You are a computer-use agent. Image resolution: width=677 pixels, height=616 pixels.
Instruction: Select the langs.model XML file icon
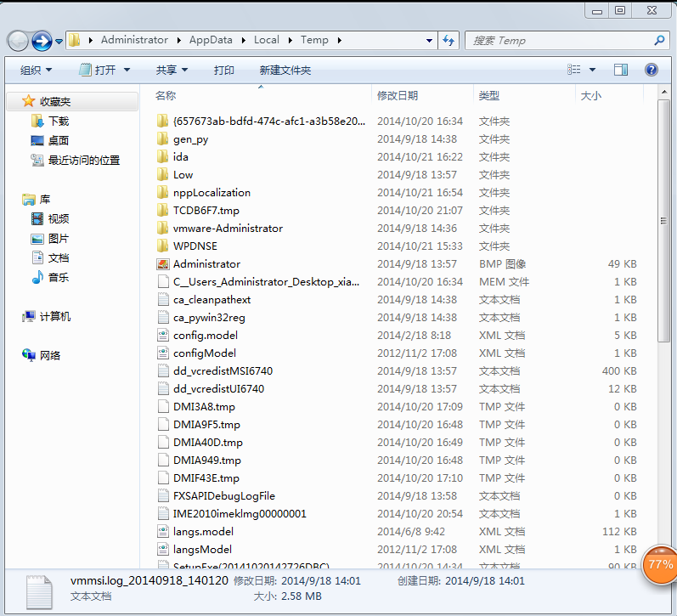pyautogui.click(x=163, y=531)
